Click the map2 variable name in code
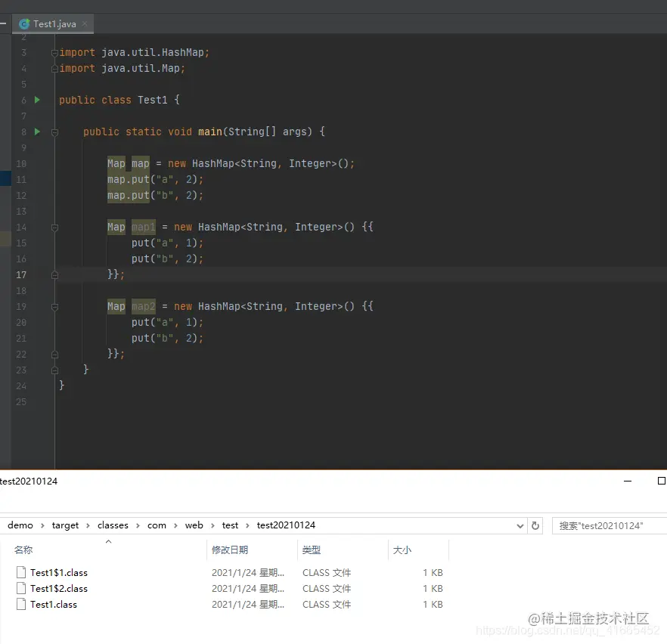Viewport: 667px width, 644px height. point(144,306)
